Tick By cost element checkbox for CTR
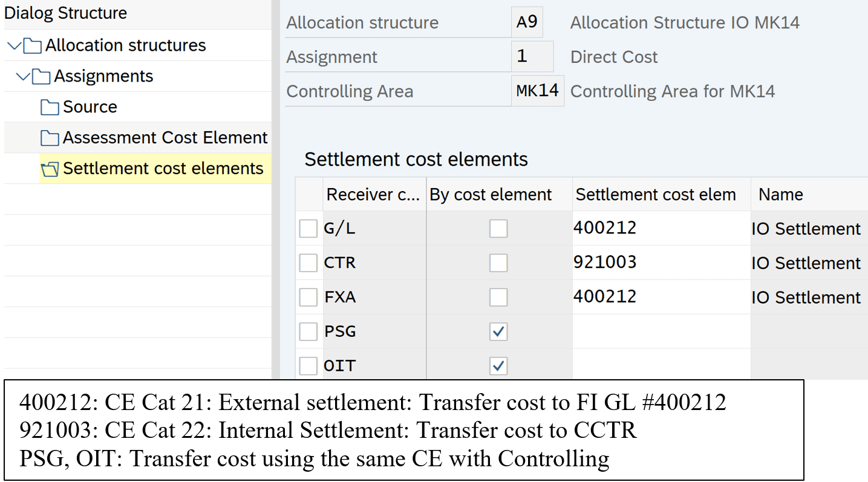 498,263
